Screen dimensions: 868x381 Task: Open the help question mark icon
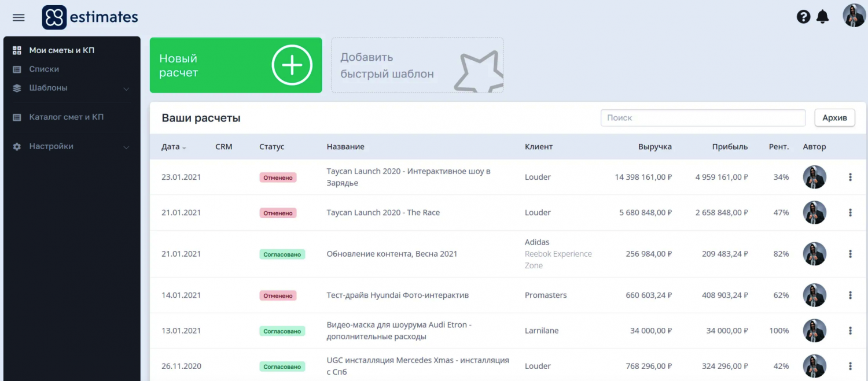(x=803, y=17)
